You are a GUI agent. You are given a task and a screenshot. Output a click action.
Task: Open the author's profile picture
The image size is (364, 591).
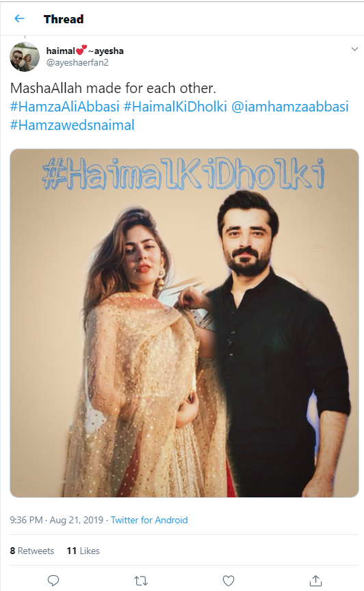pos(25,57)
